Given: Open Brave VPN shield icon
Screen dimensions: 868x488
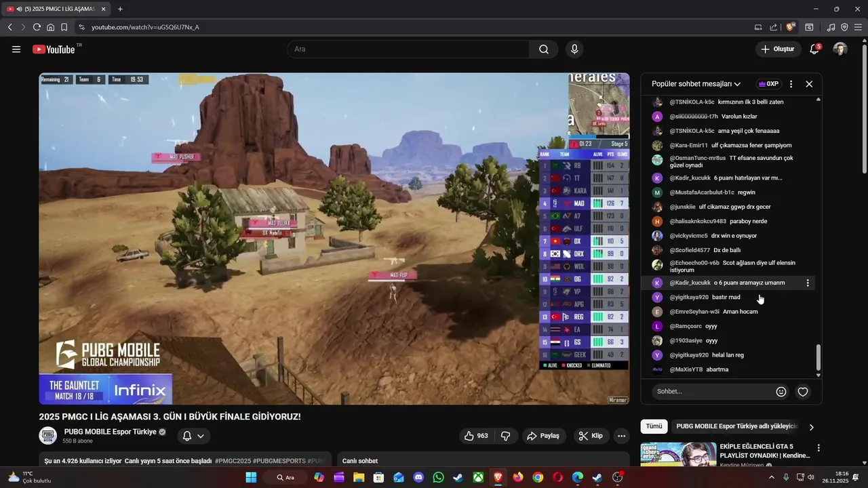Looking at the screenshot, I should pyautogui.click(x=844, y=27).
